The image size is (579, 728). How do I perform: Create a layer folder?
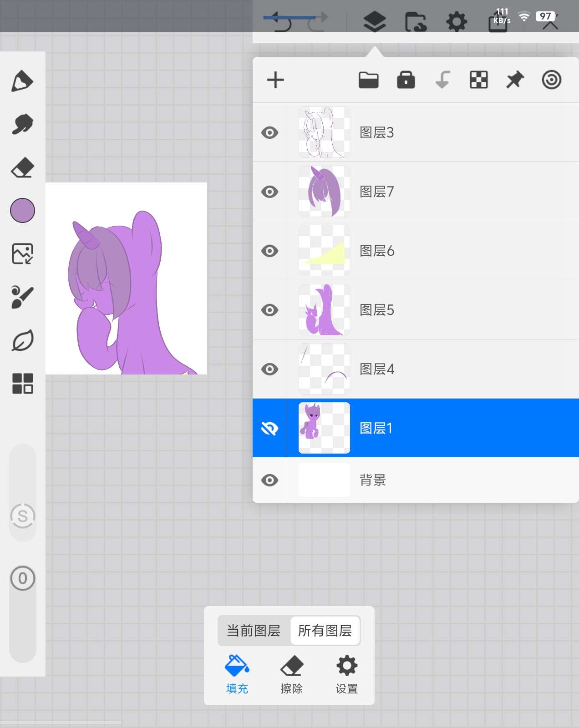click(368, 80)
